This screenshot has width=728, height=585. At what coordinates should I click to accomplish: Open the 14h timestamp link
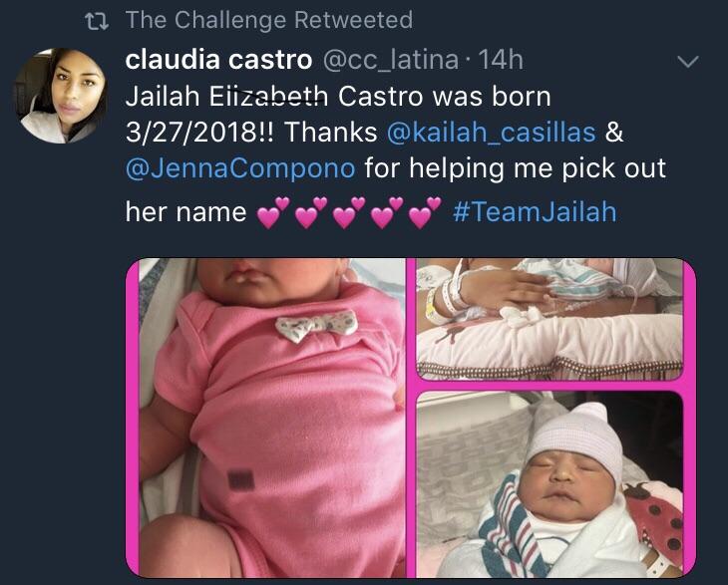click(x=500, y=61)
